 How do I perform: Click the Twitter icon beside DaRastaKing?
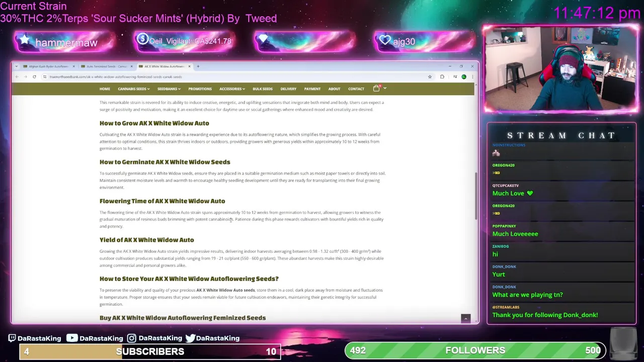tap(190, 338)
